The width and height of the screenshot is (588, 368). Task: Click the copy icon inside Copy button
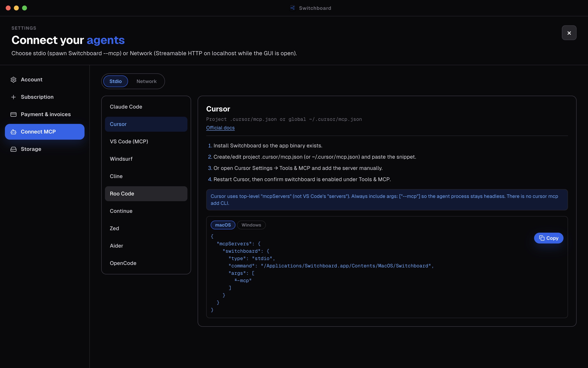click(542, 238)
